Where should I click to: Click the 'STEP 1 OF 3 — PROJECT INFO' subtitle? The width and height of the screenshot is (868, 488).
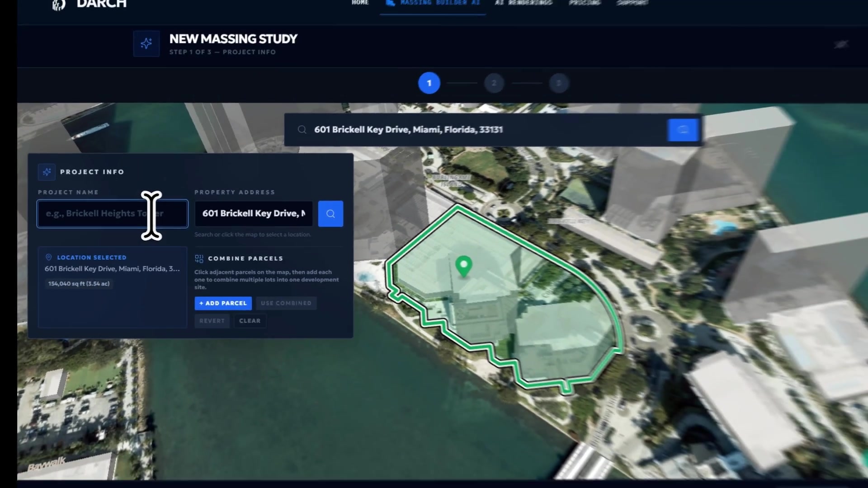[x=222, y=52]
